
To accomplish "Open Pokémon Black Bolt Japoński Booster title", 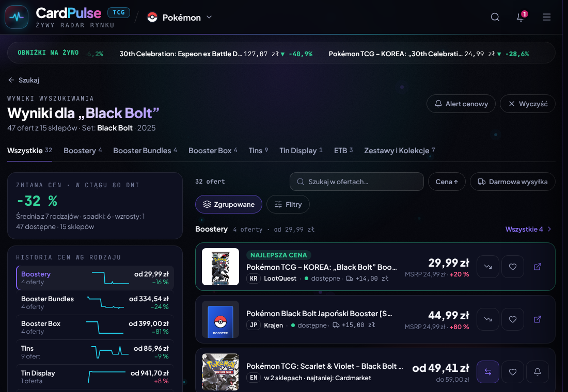I will pos(319,314).
